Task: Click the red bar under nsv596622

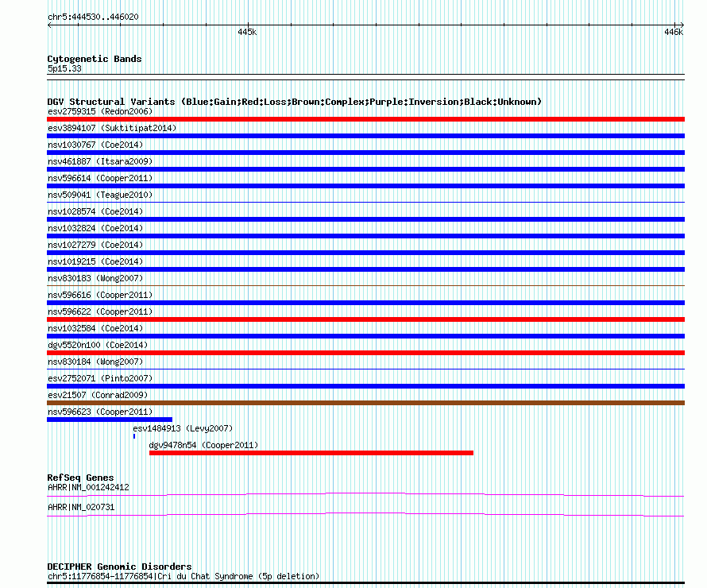Action: [365, 319]
